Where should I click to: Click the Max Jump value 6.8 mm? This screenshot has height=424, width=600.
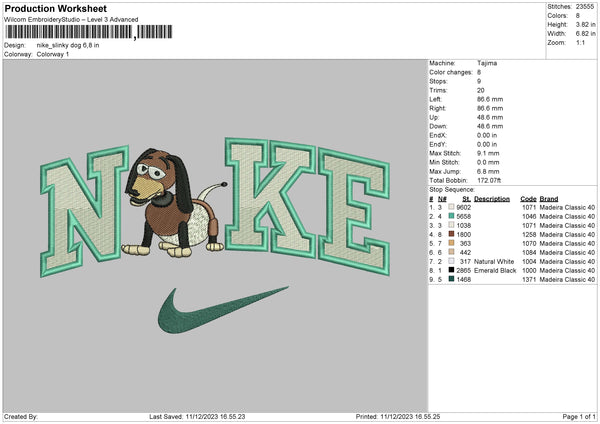pyautogui.click(x=488, y=171)
